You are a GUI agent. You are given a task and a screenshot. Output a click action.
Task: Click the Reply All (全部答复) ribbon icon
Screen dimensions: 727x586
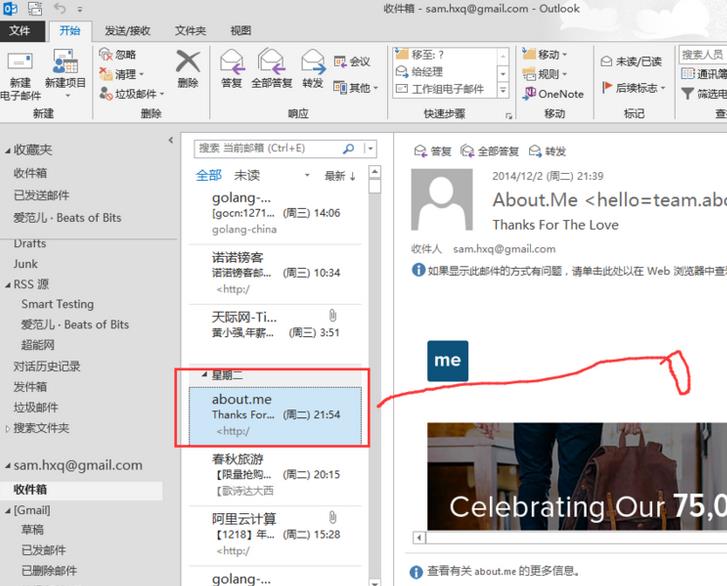(272, 62)
